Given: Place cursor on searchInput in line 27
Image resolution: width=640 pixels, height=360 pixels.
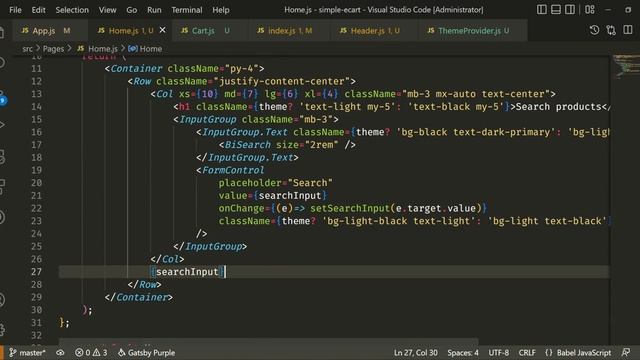Looking at the screenshot, I should click(x=187, y=272).
